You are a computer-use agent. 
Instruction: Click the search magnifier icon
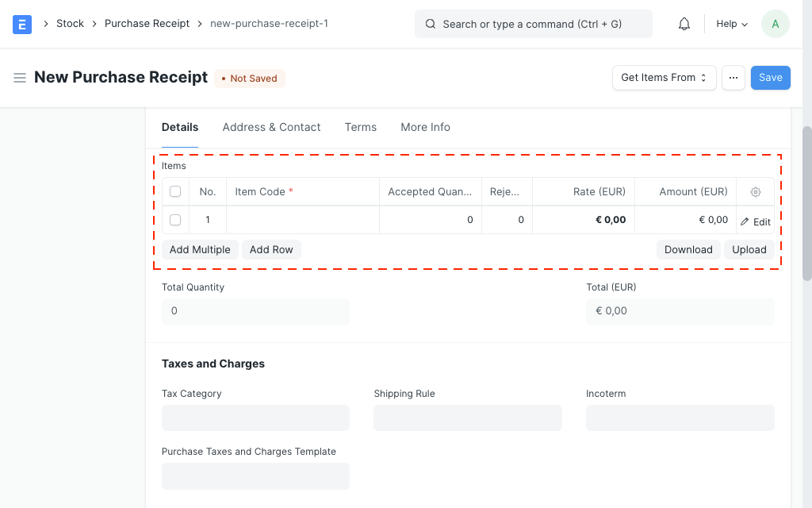(431, 24)
